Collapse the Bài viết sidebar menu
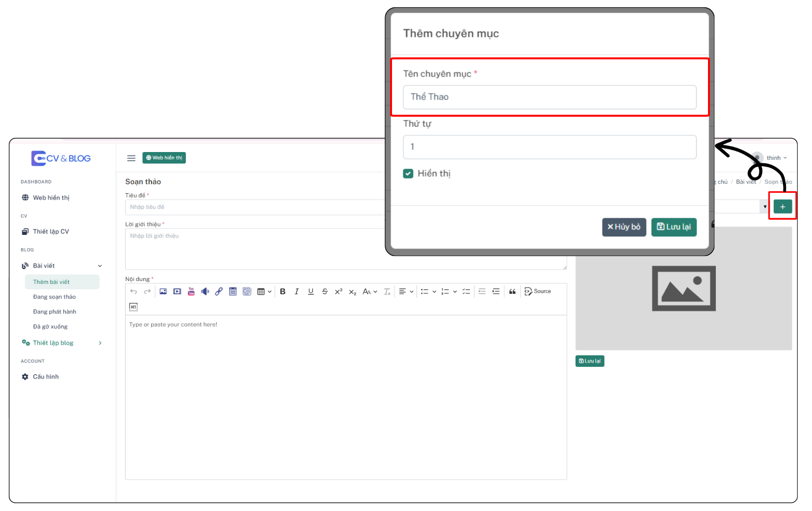812x511 pixels. [x=62, y=266]
